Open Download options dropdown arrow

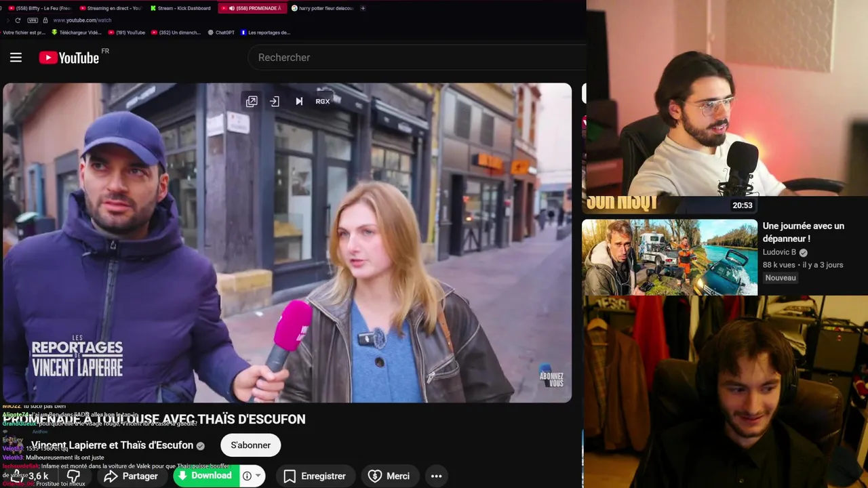(x=258, y=476)
